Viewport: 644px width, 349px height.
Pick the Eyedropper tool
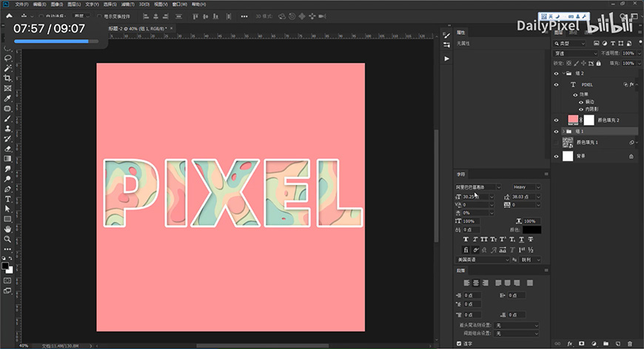click(7, 98)
